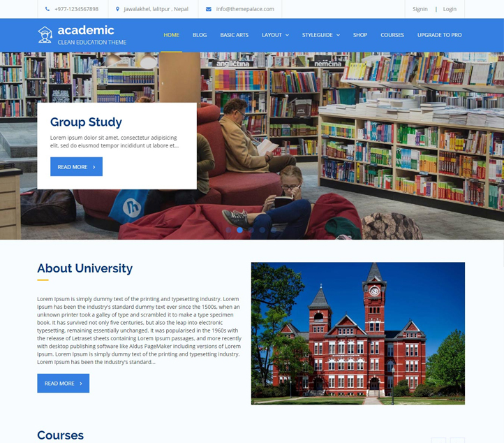Screen dimensions: 504x443
Task: Click the info@themepalace.com email address
Action: pyautogui.click(x=245, y=9)
